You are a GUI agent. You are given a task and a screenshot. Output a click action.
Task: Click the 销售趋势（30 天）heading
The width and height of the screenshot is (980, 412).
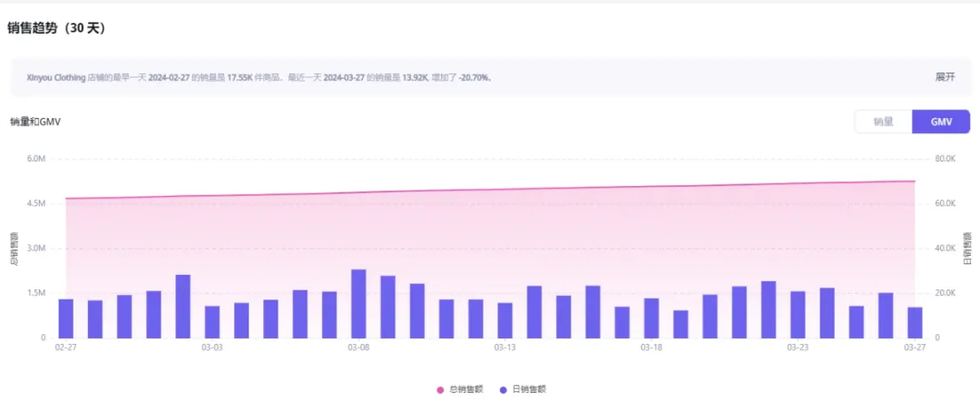[56, 28]
